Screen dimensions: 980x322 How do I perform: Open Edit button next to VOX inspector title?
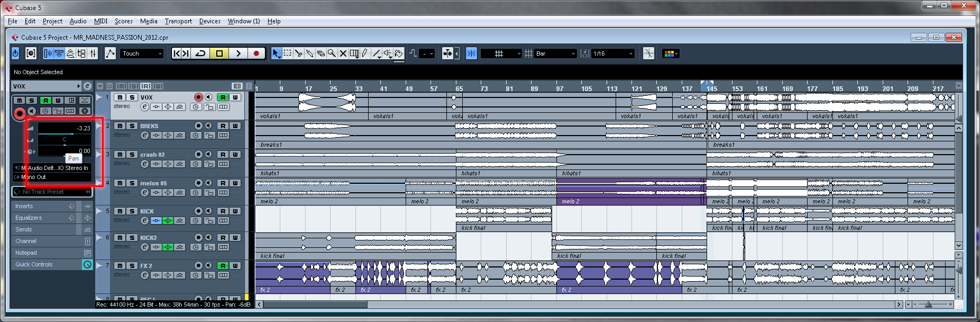coord(87,86)
